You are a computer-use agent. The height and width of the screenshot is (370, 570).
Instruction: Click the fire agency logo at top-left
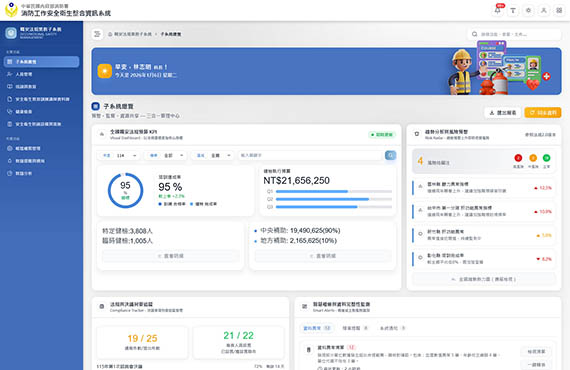point(11,10)
